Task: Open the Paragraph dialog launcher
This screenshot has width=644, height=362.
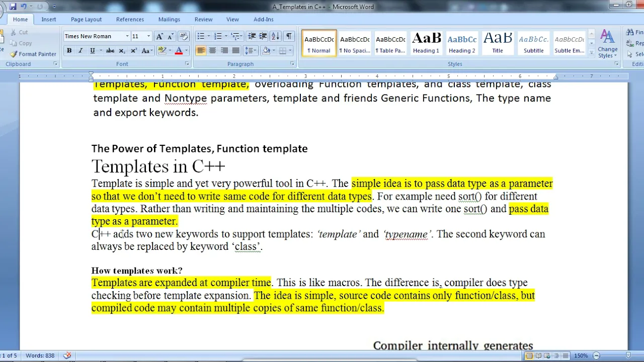Action: pos(292,64)
